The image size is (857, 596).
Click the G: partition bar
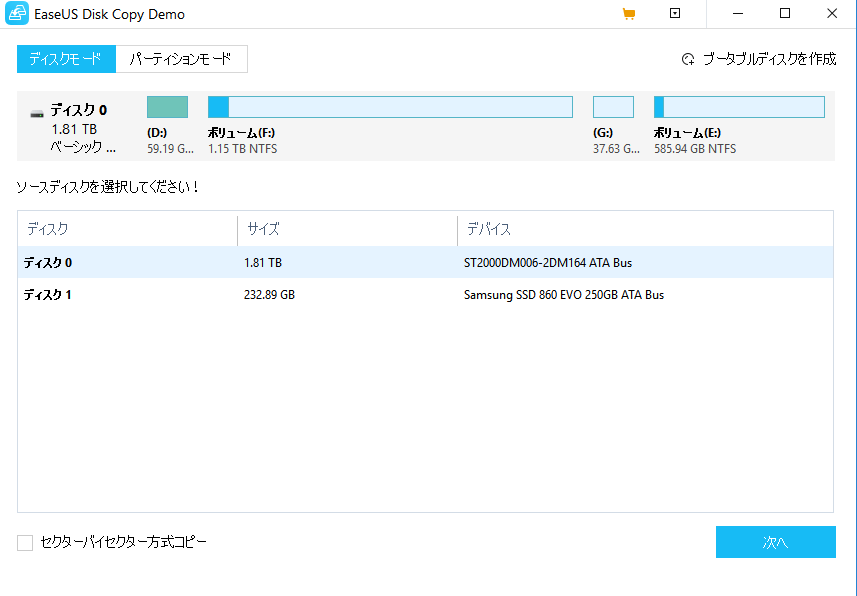pos(613,107)
